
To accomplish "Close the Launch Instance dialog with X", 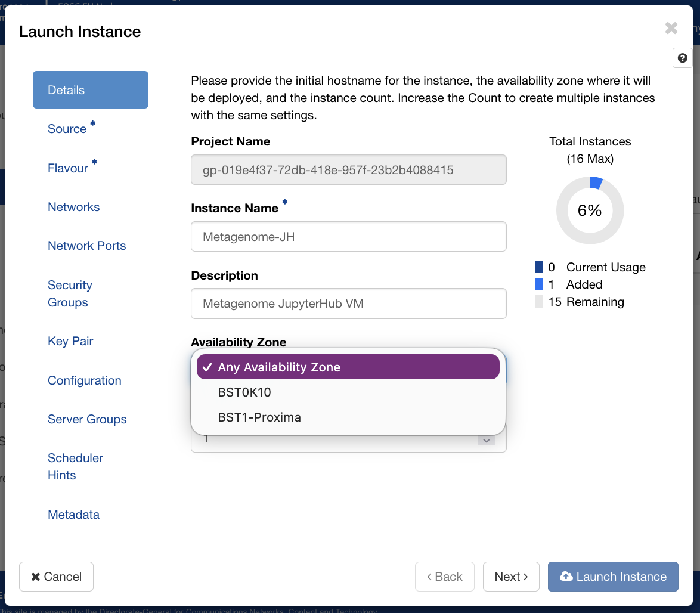I will point(671,28).
